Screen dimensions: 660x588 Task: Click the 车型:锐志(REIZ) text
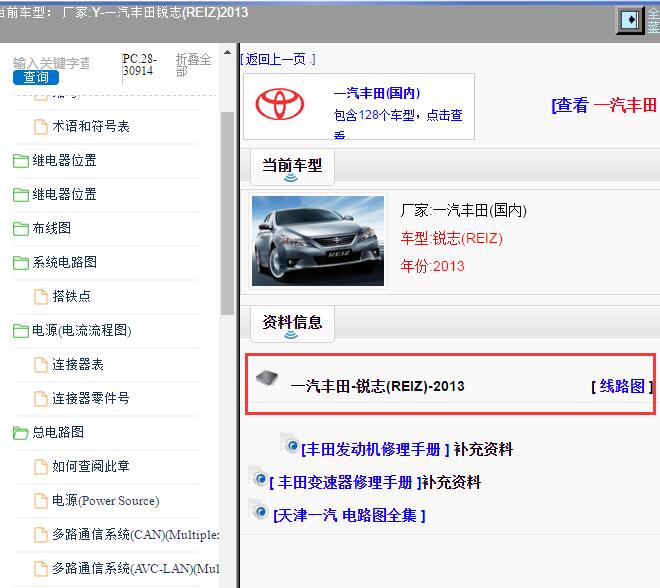point(452,238)
